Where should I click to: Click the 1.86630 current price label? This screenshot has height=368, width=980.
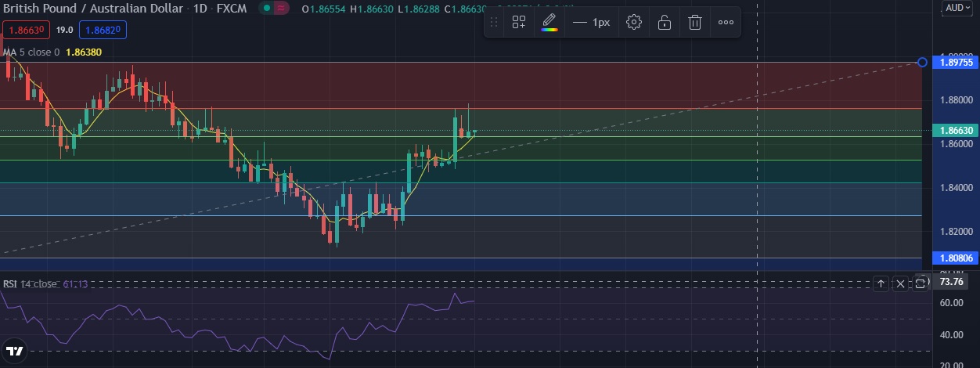pos(957,131)
